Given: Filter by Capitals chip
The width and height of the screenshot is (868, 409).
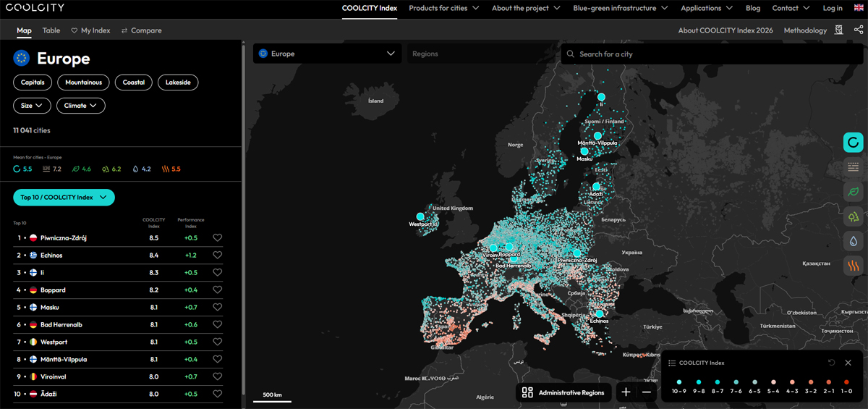Looking at the screenshot, I should 33,83.
